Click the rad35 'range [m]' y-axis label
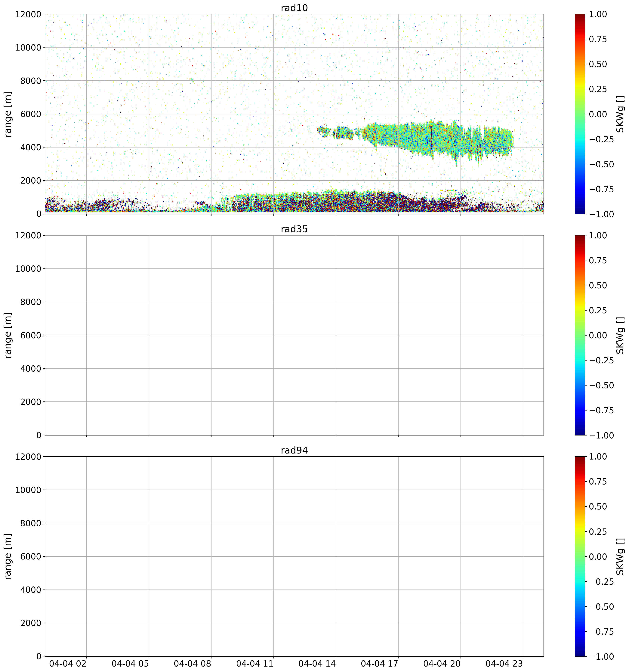The height and width of the screenshot is (672, 629). (8, 335)
